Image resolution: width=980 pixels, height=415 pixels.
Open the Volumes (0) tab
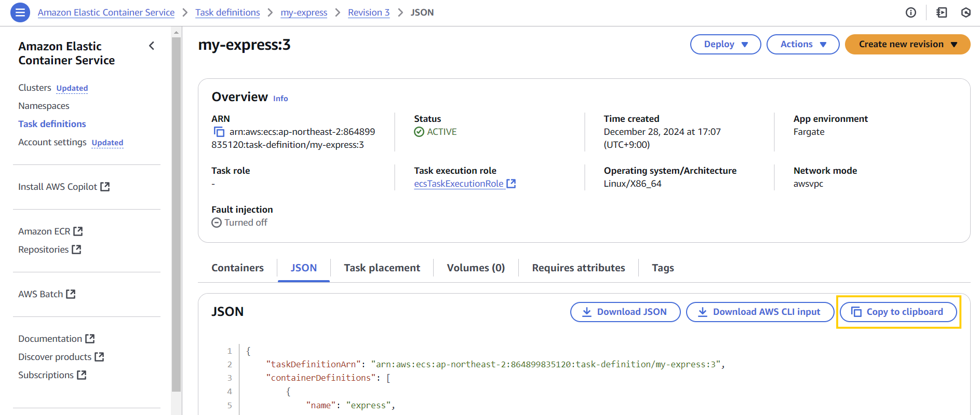coord(476,268)
